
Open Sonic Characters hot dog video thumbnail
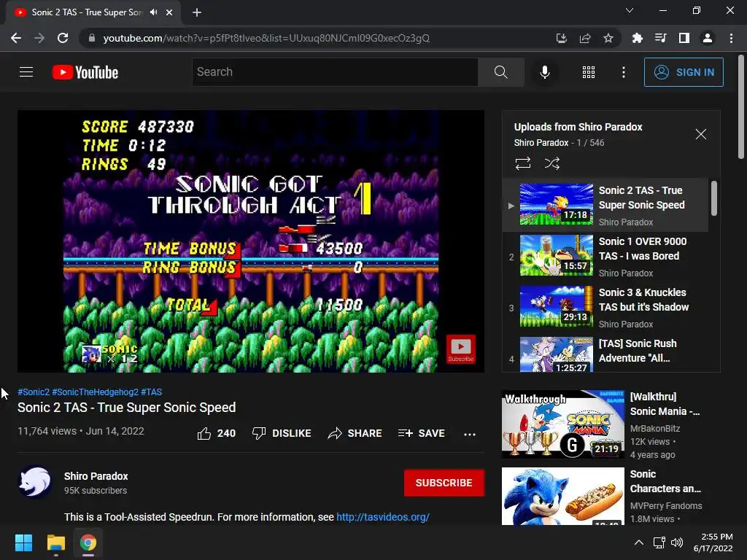coord(562,496)
